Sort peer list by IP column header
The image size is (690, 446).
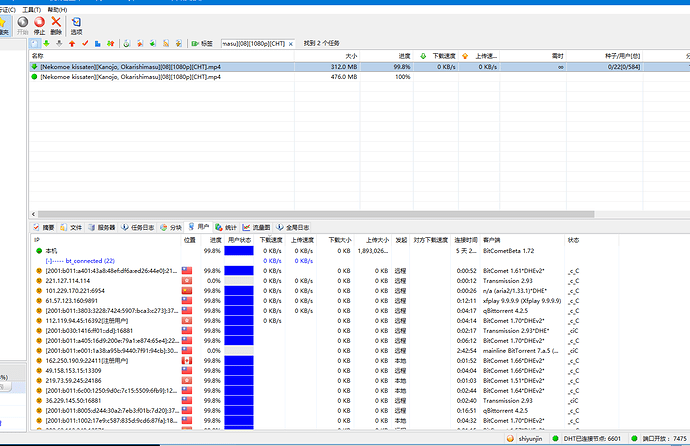[106, 240]
